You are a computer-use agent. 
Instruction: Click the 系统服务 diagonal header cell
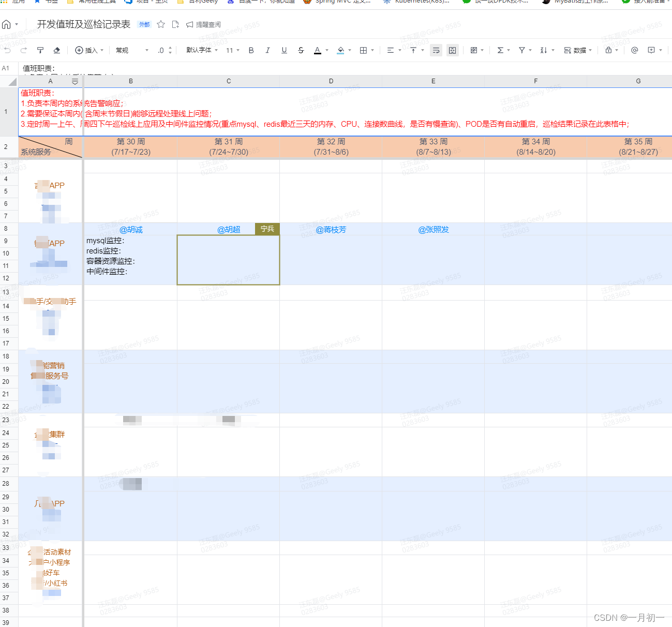50,147
